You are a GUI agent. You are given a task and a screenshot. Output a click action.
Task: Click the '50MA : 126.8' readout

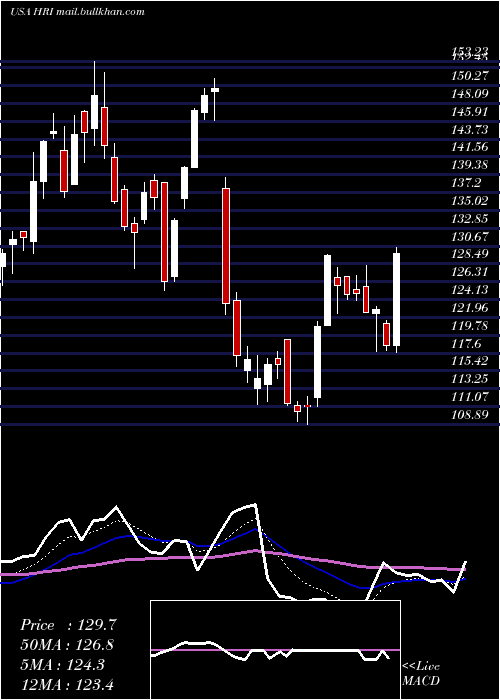(67, 645)
